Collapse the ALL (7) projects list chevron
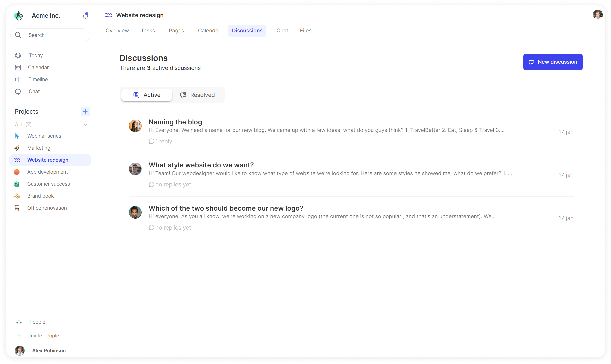Image resolution: width=611 pixels, height=364 pixels. click(85, 124)
